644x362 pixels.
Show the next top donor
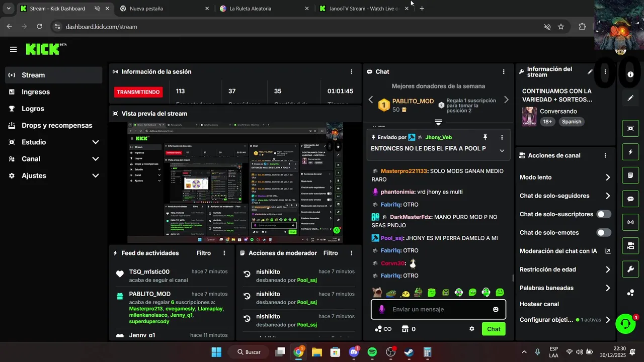(x=506, y=100)
